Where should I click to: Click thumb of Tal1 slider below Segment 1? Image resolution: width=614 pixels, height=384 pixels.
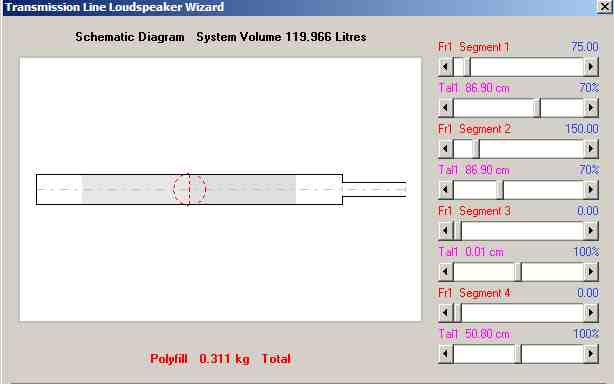(x=537, y=108)
